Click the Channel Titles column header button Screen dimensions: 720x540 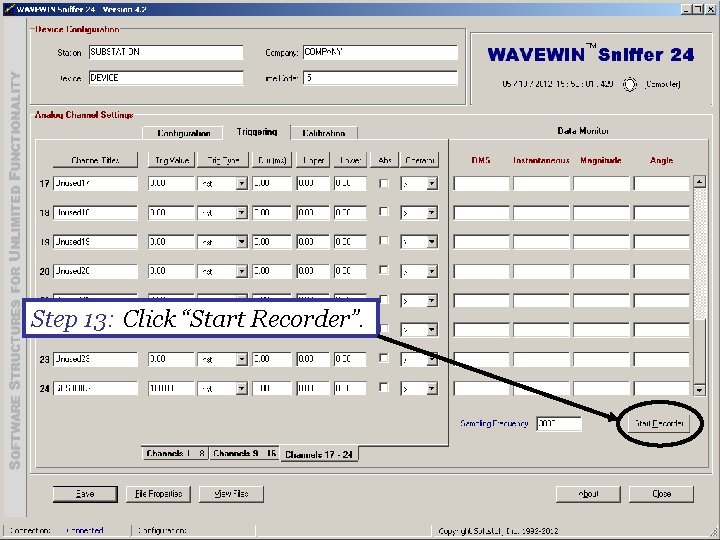[95, 160]
